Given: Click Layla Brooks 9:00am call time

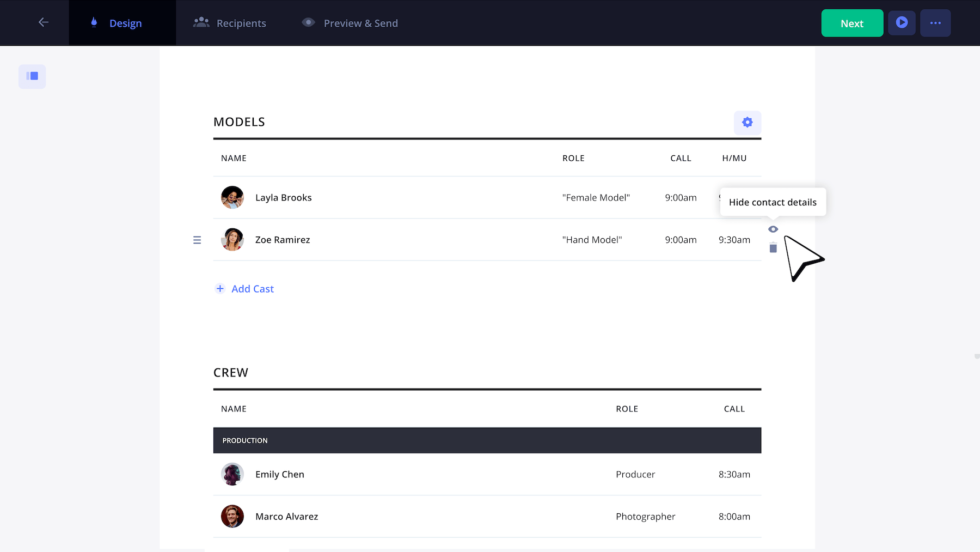Looking at the screenshot, I should pos(681,197).
